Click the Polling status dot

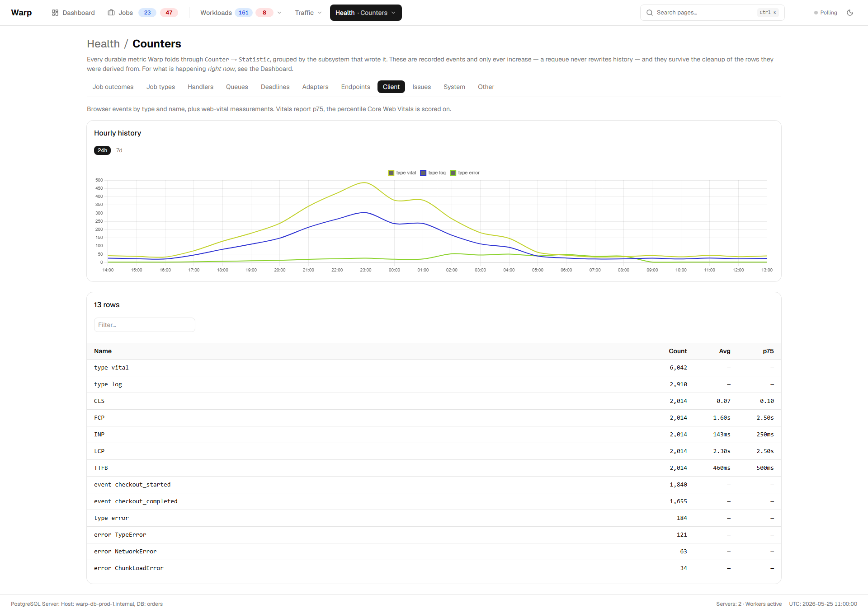(816, 13)
